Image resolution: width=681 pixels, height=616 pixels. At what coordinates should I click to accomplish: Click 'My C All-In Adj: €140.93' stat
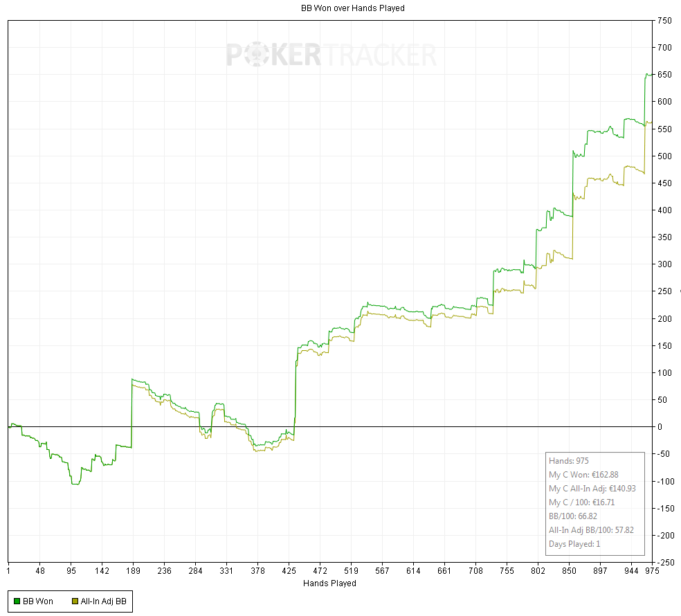coord(592,489)
